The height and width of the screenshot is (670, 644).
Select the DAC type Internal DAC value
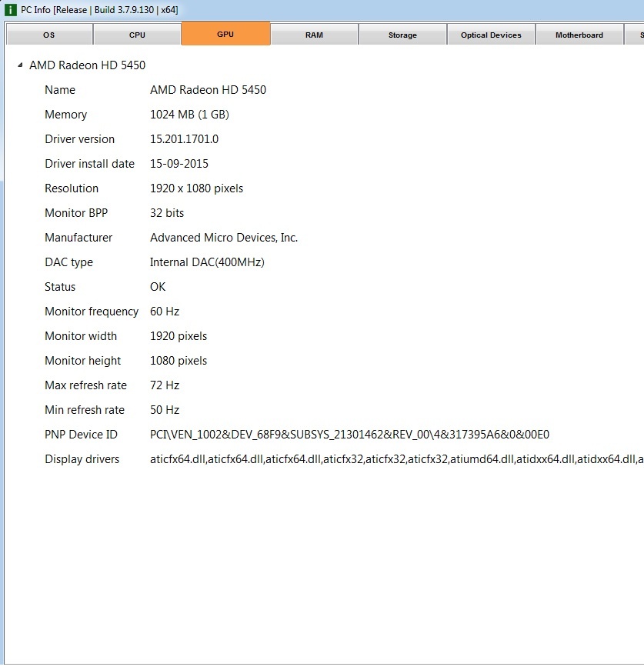point(206,262)
